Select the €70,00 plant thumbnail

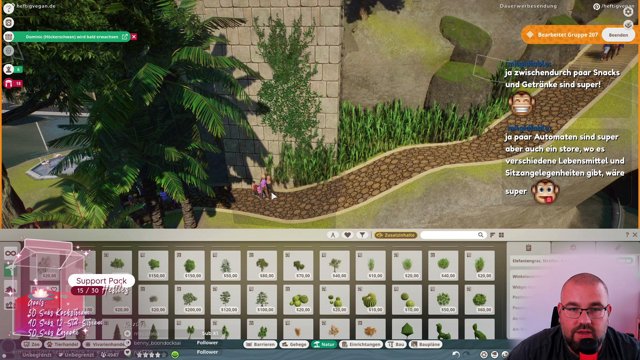pyautogui.click(x=298, y=266)
